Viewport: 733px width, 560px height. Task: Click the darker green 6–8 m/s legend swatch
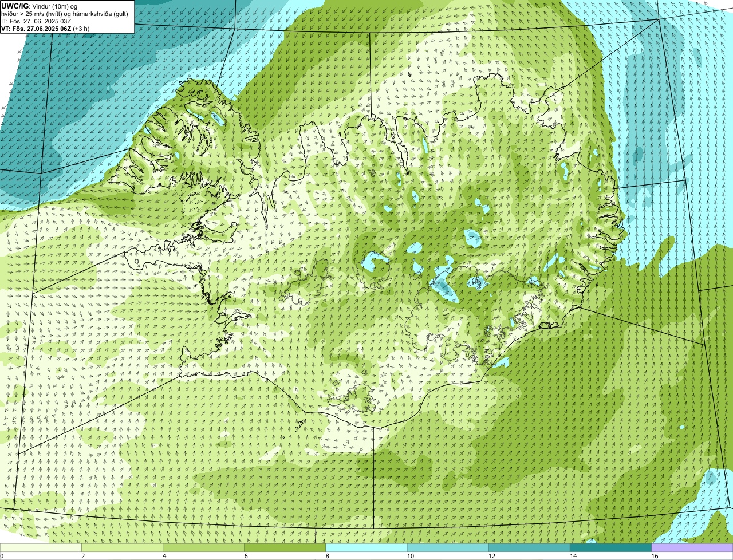coord(285,548)
